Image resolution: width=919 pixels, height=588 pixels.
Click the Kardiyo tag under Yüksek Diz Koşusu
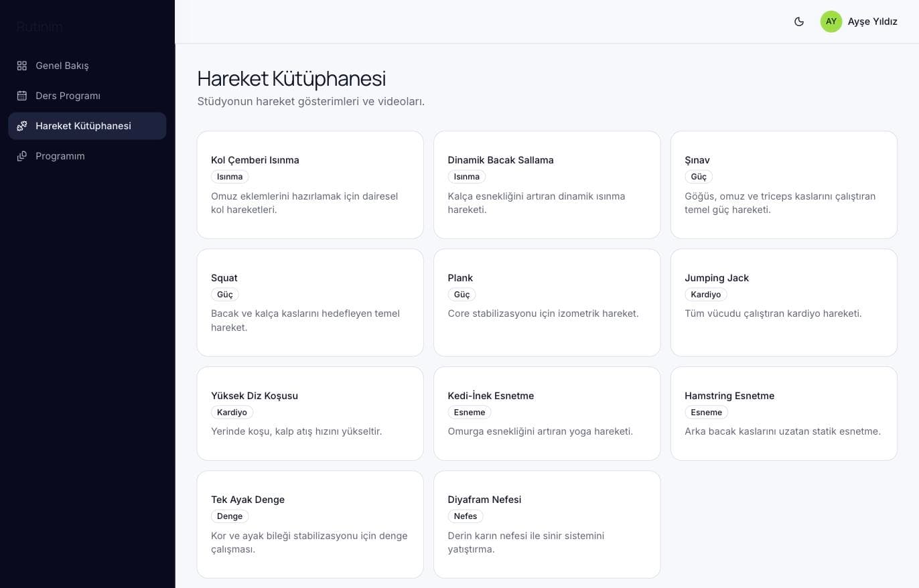coord(232,413)
